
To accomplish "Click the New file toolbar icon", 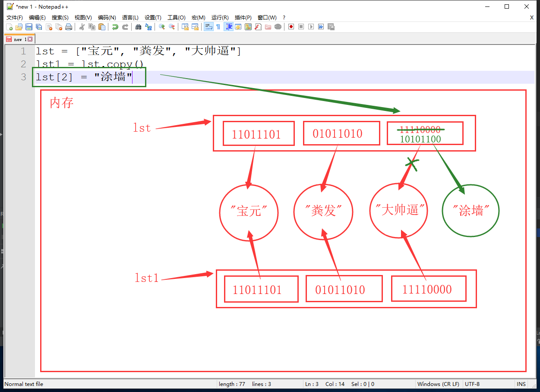I will click(x=9, y=27).
